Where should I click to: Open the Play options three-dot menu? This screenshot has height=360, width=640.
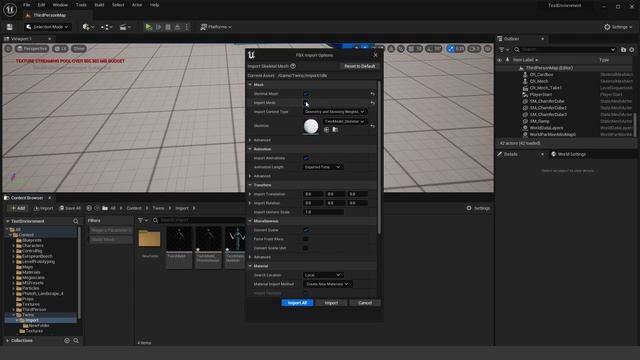tap(187, 27)
